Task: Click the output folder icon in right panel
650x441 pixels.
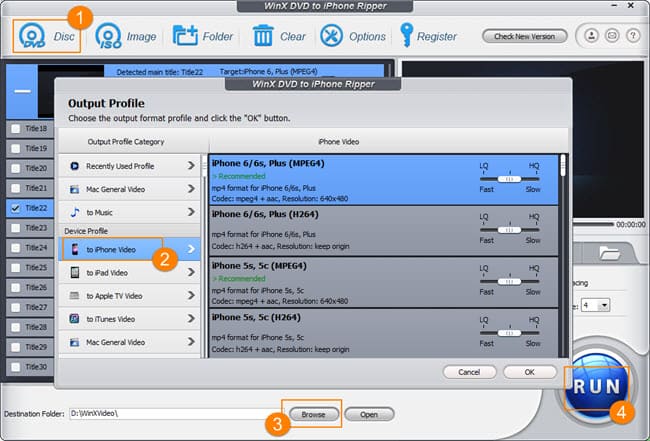Action: (609, 253)
